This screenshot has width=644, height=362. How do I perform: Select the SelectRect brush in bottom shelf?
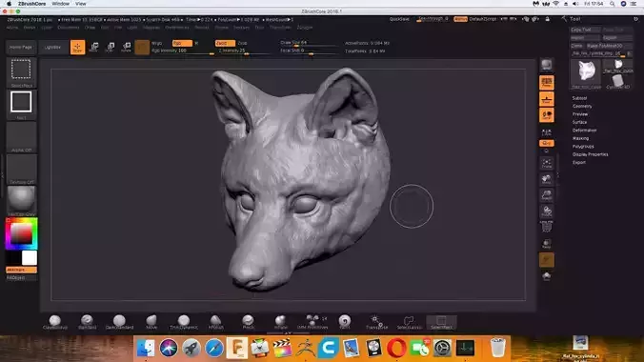(441, 322)
